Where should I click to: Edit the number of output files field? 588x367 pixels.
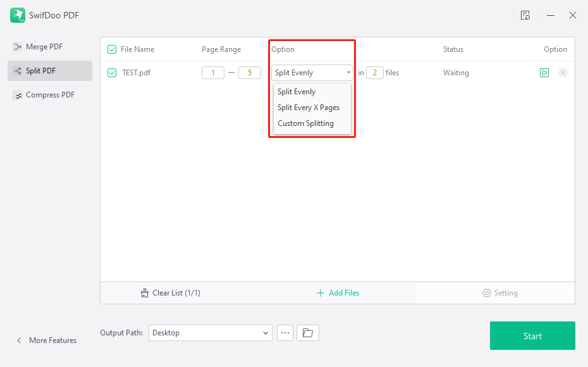(x=375, y=72)
